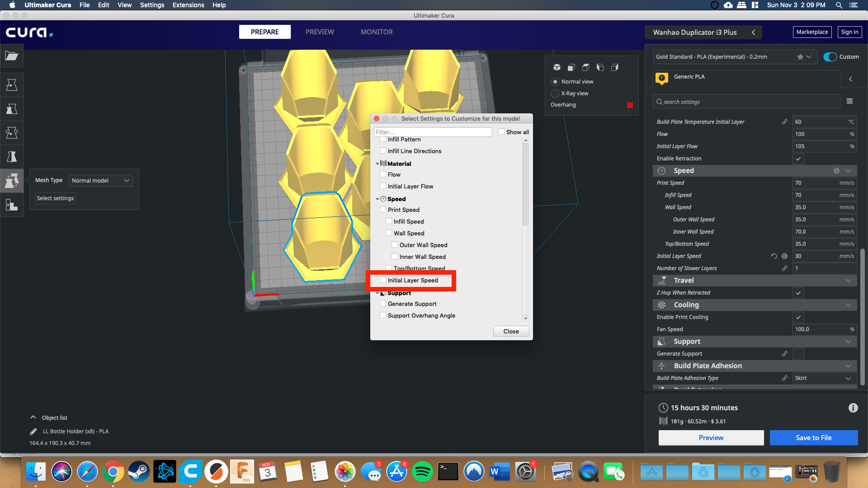Viewport: 868px width, 488px height.
Task: Select the Mirror tool in left toolbar
Action: 12,157
